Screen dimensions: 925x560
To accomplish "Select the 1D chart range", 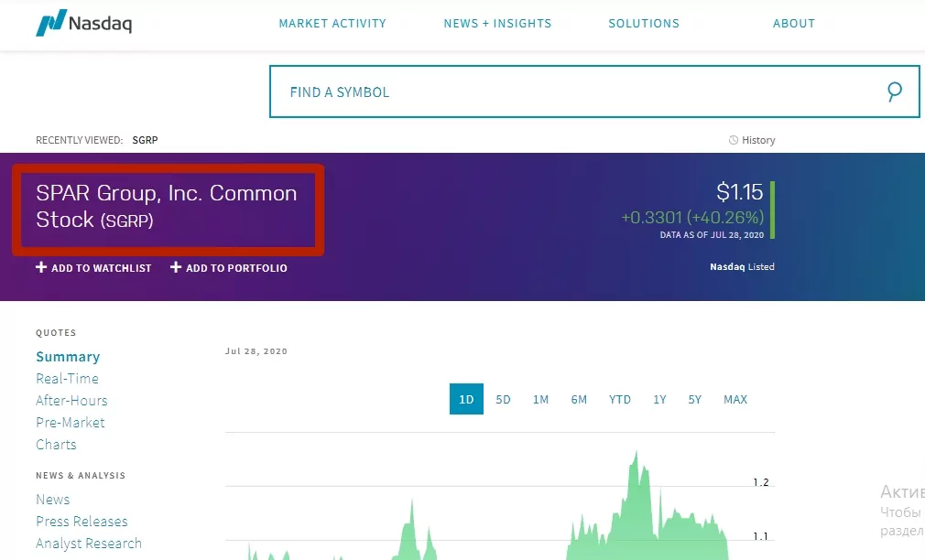I will tap(466, 399).
